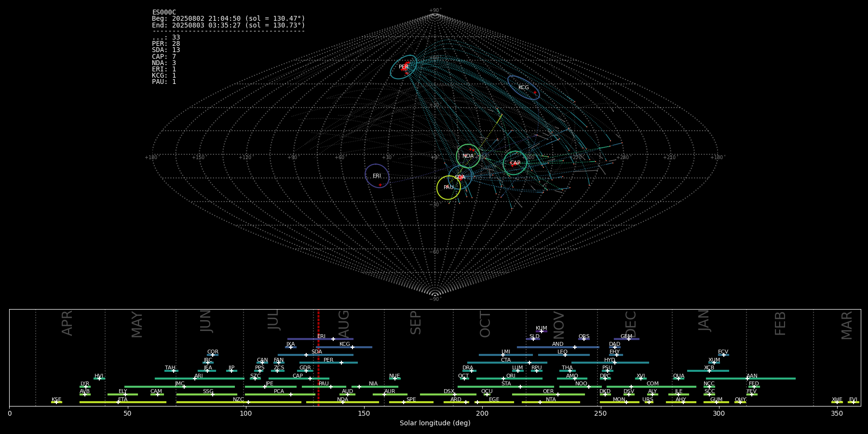
Task: Click the +90° label at map top
Action: [435, 10]
